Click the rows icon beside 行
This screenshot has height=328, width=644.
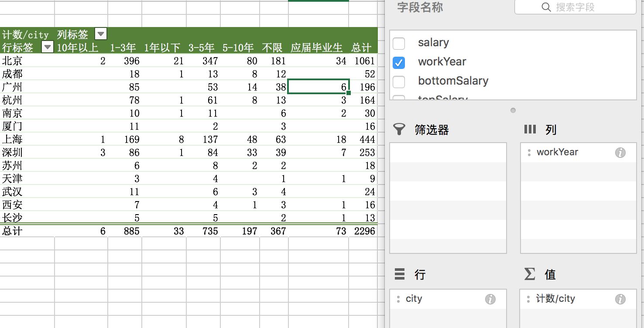click(399, 274)
